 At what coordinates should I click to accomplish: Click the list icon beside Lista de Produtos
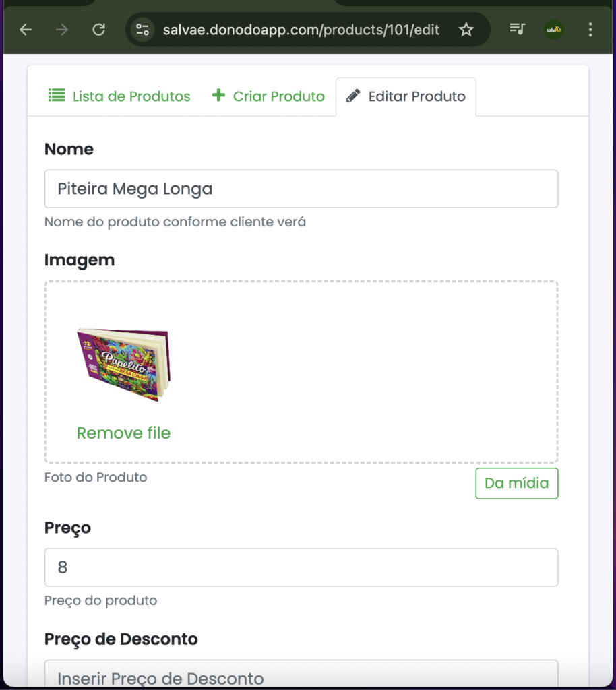[57, 96]
